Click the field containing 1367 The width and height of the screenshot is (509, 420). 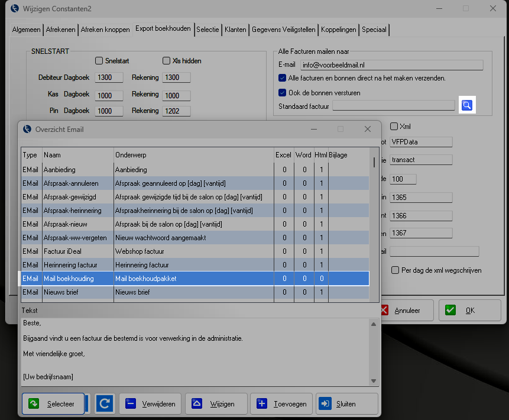421,233
